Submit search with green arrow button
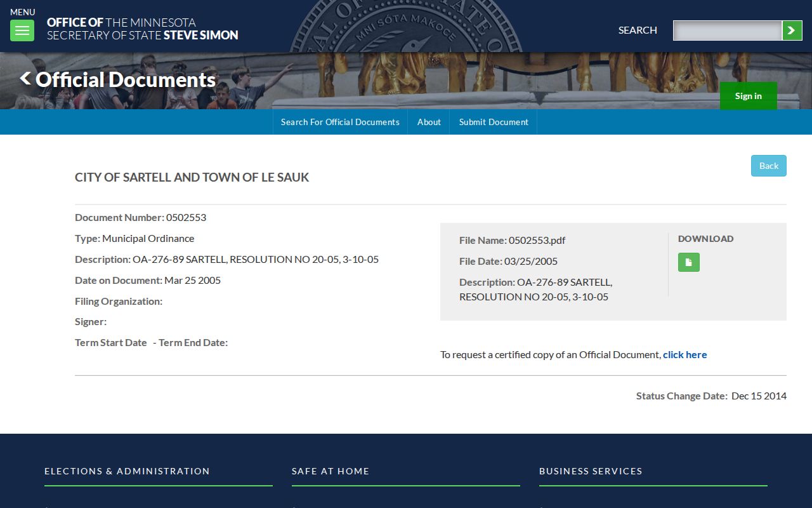 (792, 30)
